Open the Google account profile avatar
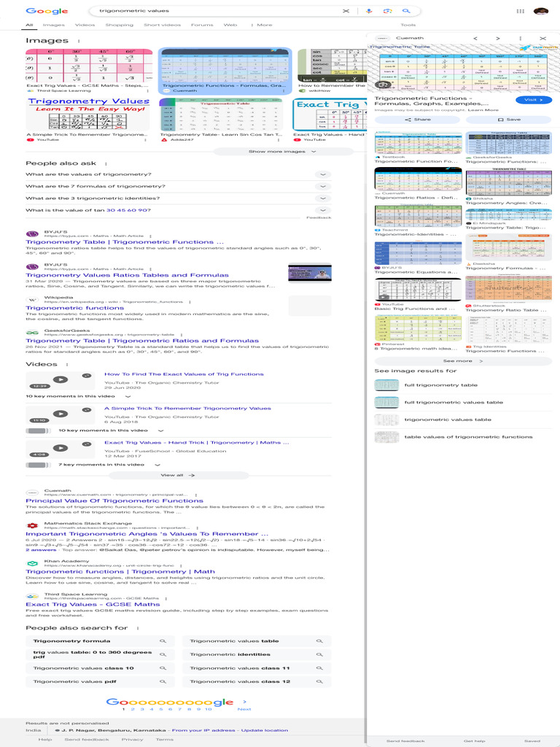 541,10
